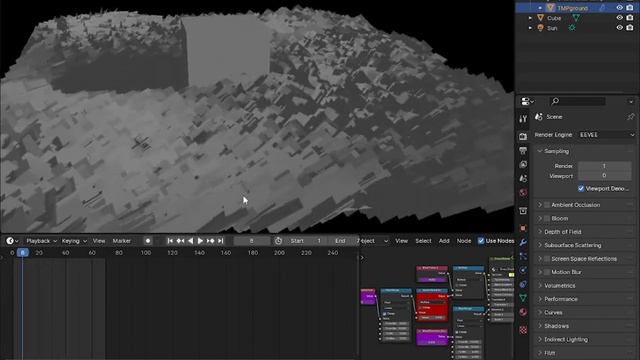
Task: Enable the Motion Blur checkbox
Action: pos(547,272)
